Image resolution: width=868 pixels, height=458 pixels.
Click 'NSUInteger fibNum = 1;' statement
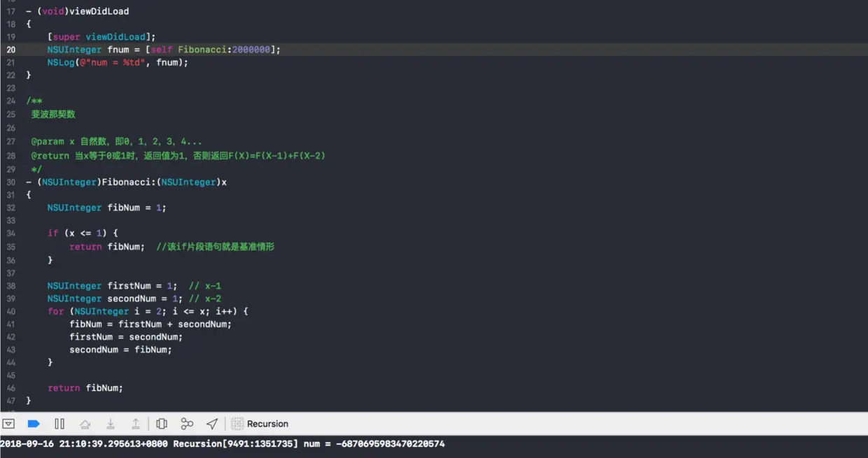(106, 208)
